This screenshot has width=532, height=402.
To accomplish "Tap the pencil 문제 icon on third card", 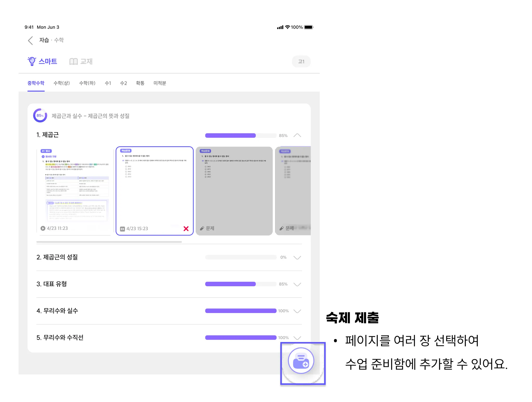I will (202, 228).
